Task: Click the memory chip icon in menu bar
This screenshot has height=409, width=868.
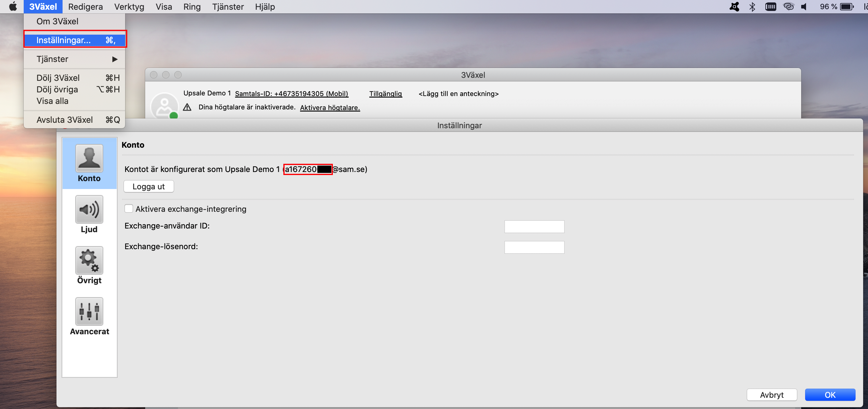Action: (x=770, y=6)
